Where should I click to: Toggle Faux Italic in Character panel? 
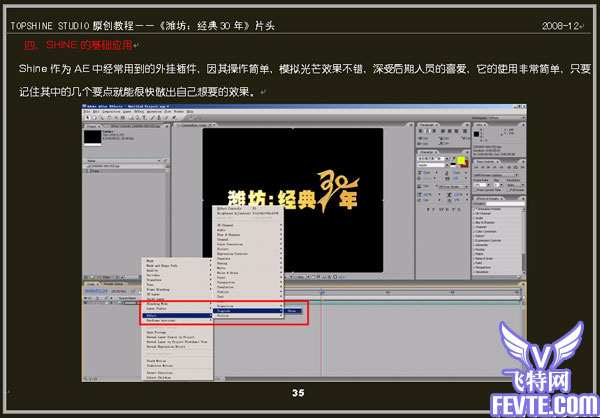pyautogui.click(x=433, y=209)
